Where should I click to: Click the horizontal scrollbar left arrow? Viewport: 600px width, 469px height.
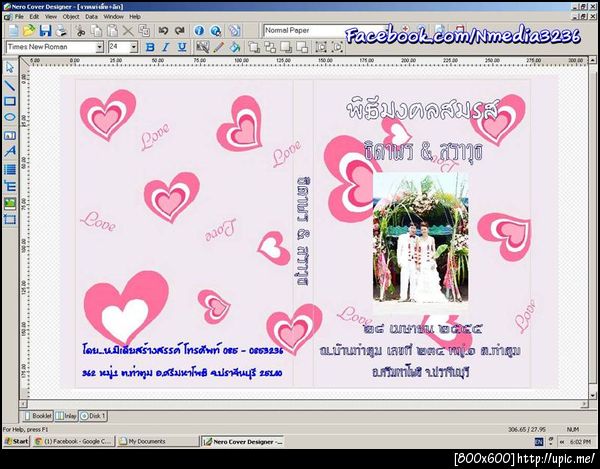pos(24,404)
